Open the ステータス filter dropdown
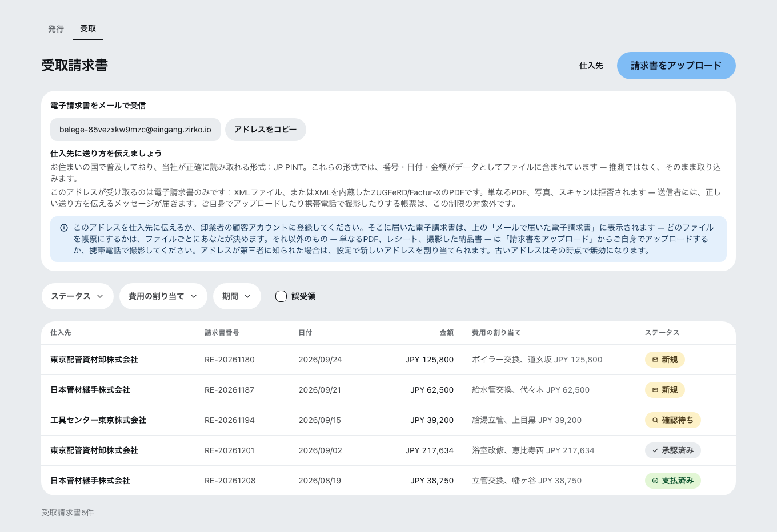The width and height of the screenshot is (777, 532). (x=78, y=296)
